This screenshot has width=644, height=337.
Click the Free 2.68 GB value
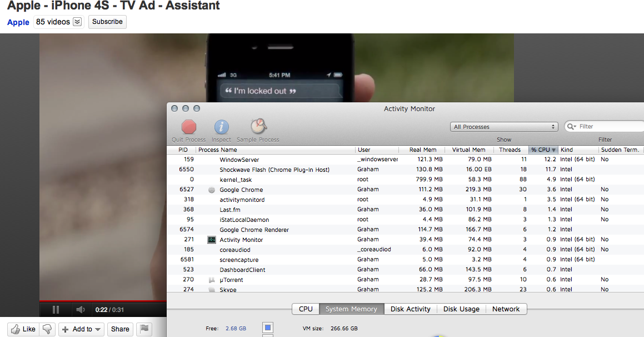coord(236,328)
